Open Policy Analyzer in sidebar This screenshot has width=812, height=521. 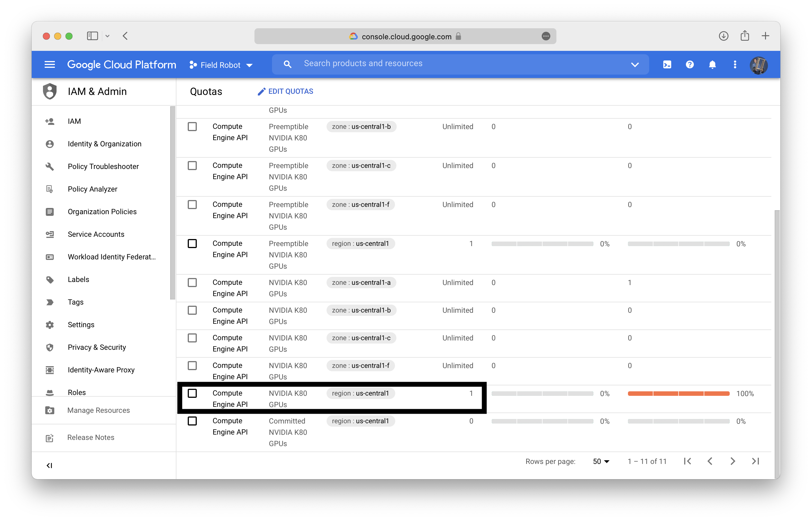(x=92, y=189)
